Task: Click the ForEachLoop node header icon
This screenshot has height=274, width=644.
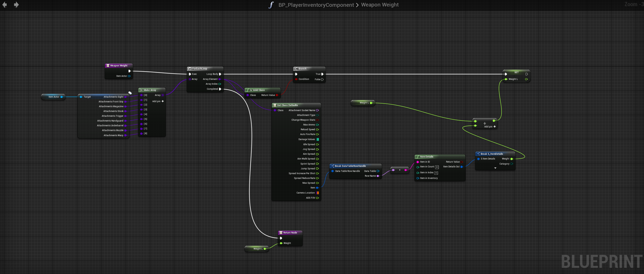Action: tap(190, 69)
